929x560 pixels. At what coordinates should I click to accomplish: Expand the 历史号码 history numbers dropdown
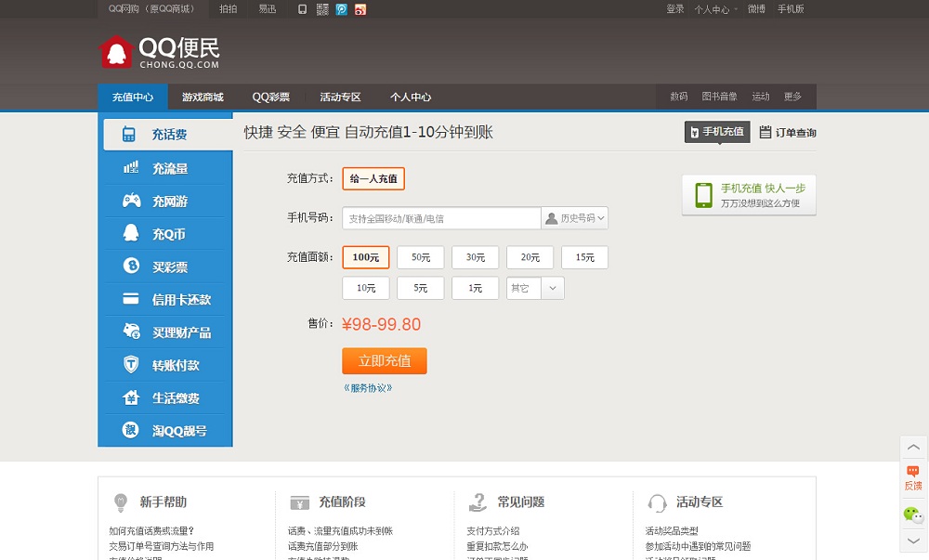coord(575,218)
